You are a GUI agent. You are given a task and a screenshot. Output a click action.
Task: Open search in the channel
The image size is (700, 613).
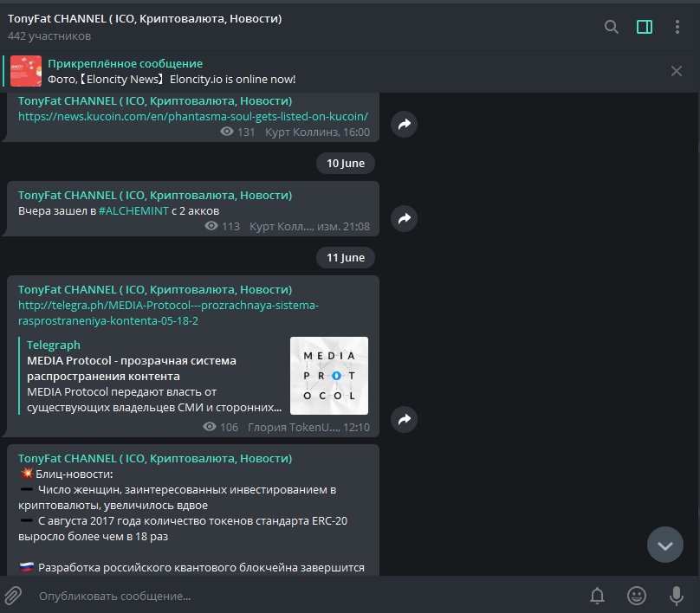pos(611,27)
